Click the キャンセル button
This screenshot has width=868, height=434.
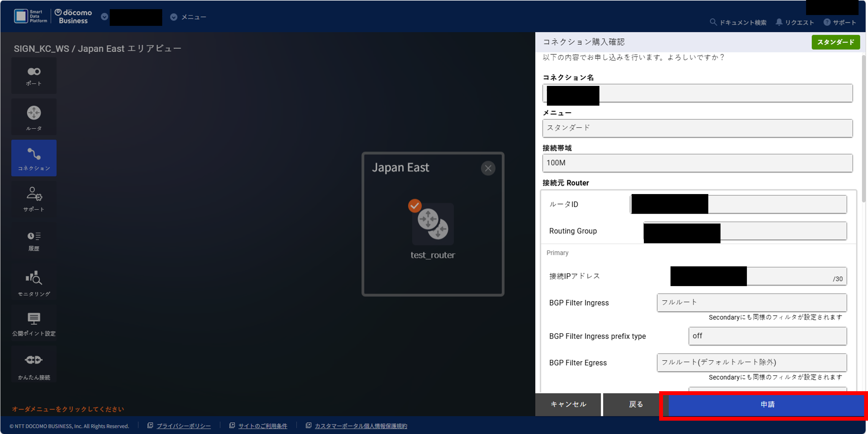click(x=568, y=404)
